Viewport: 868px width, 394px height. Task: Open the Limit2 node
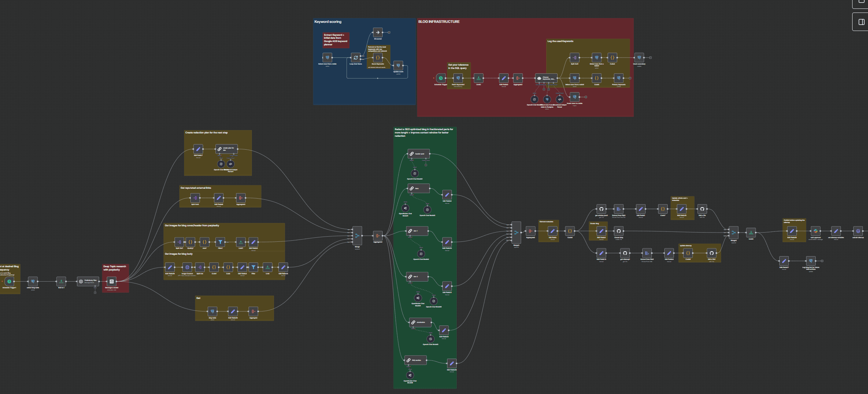(478, 78)
